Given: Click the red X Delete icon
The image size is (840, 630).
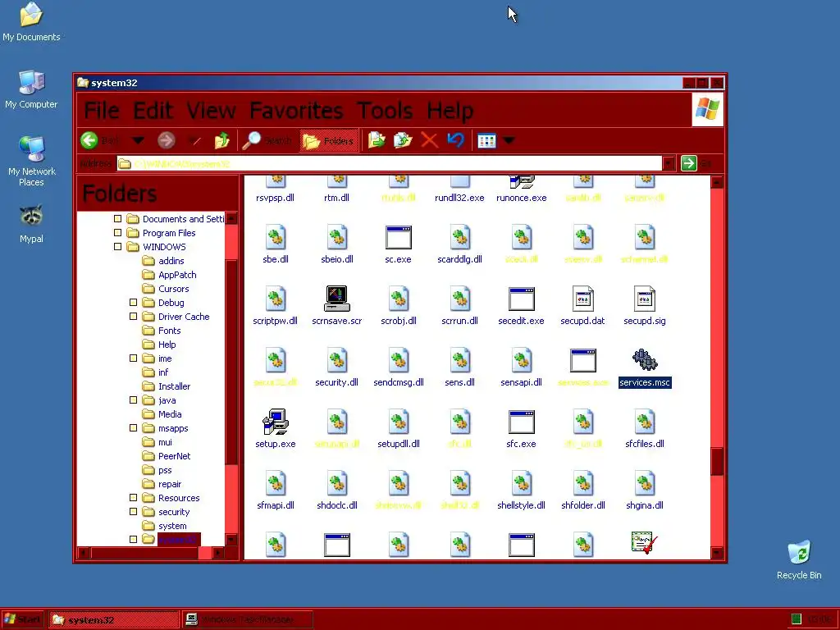Looking at the screenshot, I should [429, 140].
